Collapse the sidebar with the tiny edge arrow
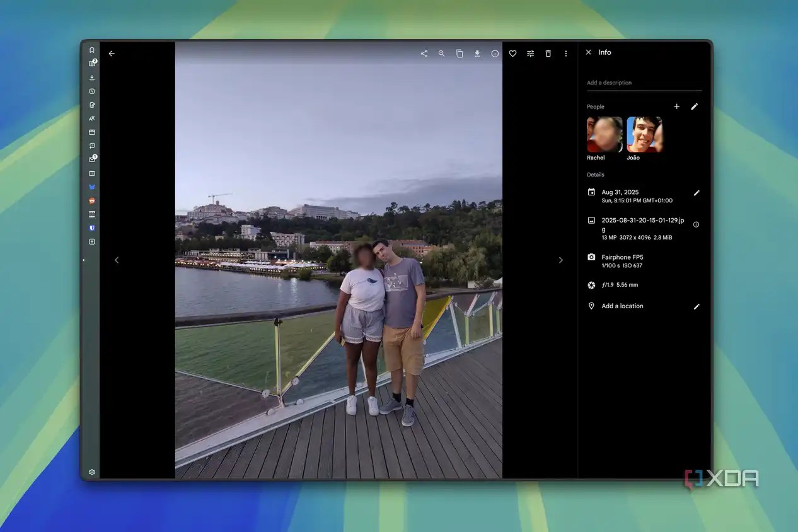 point(83,260)
